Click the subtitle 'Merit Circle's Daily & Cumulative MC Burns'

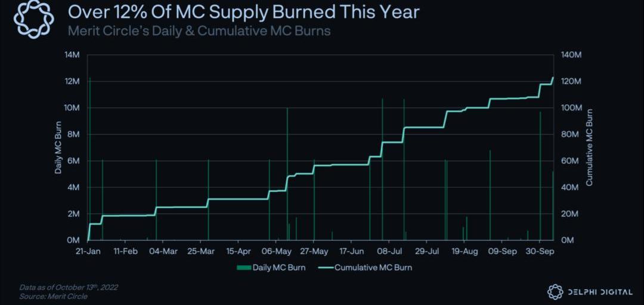click(x=199, y=30)
